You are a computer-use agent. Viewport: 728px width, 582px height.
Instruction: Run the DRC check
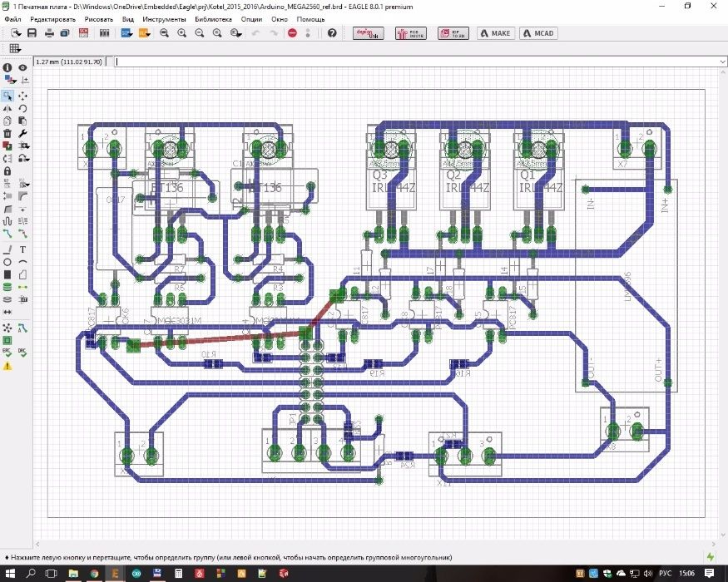tap(22, 353)
